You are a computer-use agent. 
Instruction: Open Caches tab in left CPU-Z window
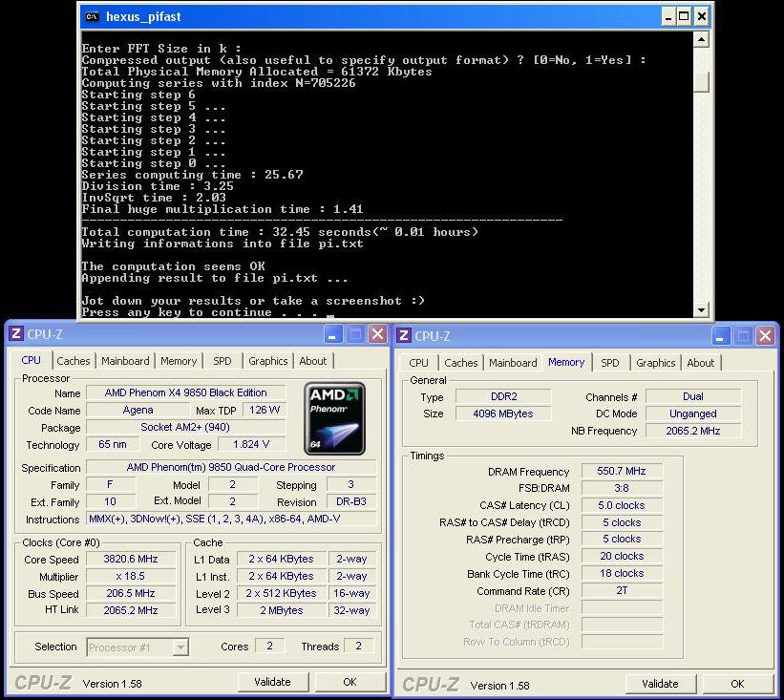[74, 361]
